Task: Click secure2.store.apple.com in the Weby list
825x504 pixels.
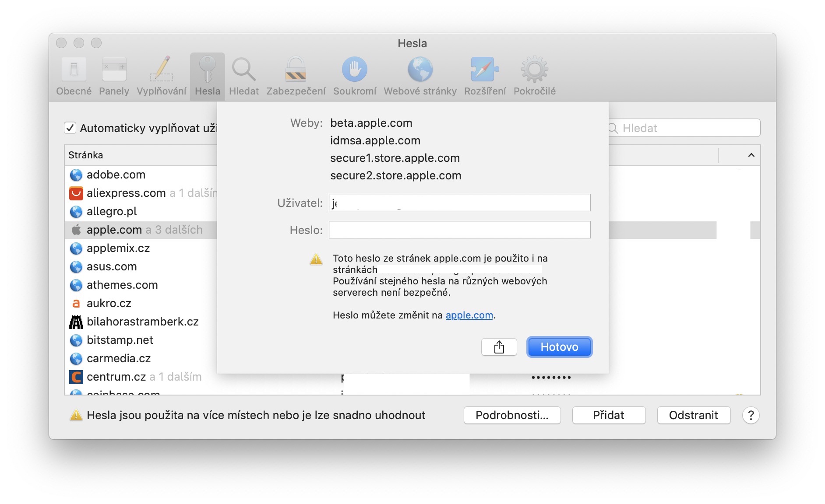Action: (x=396, y=175)
